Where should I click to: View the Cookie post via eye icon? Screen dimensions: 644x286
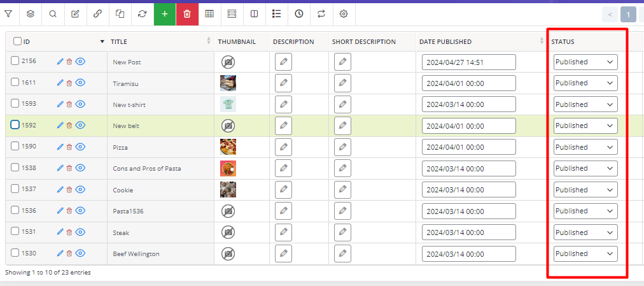click(x=80, y=190)
